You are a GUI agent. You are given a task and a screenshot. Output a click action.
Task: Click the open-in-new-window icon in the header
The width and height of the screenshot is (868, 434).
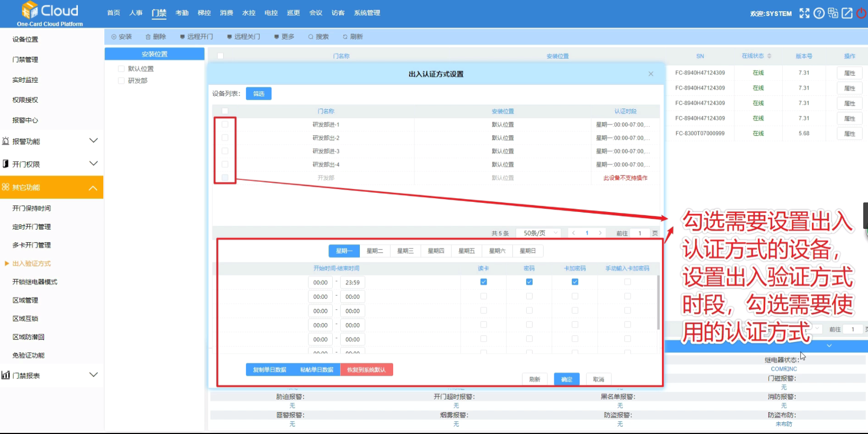(847, 13)
